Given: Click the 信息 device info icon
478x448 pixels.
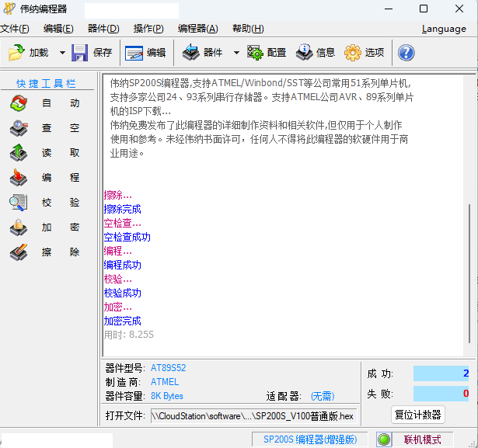Looking at the screenshot, I should tap(304, 52).
